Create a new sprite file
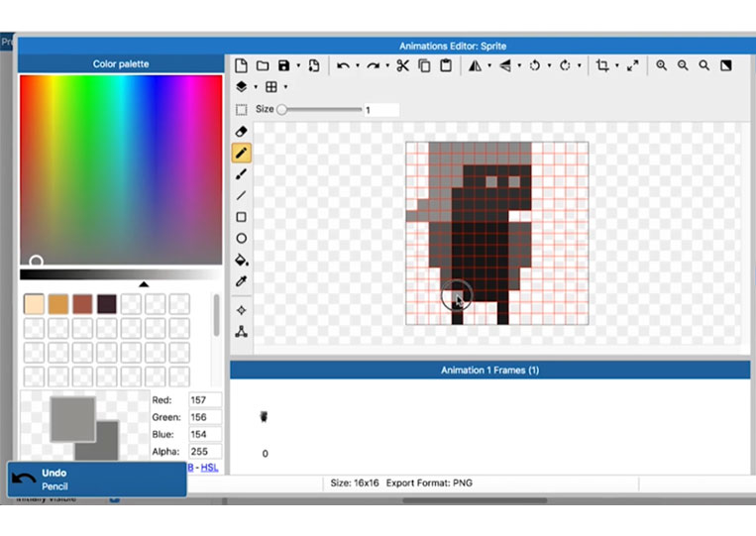This screenshot has height=536, width=756. [241, 65]
